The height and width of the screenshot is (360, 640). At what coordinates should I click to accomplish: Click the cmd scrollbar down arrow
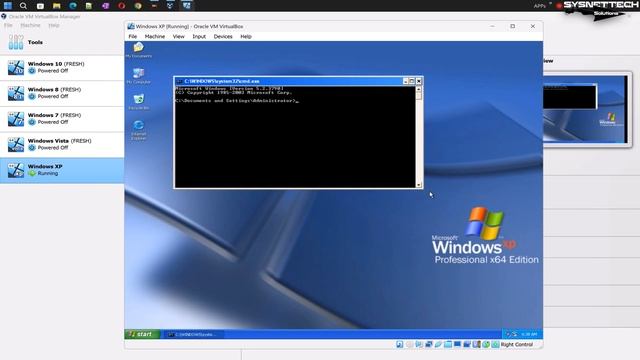pos(418,184)
